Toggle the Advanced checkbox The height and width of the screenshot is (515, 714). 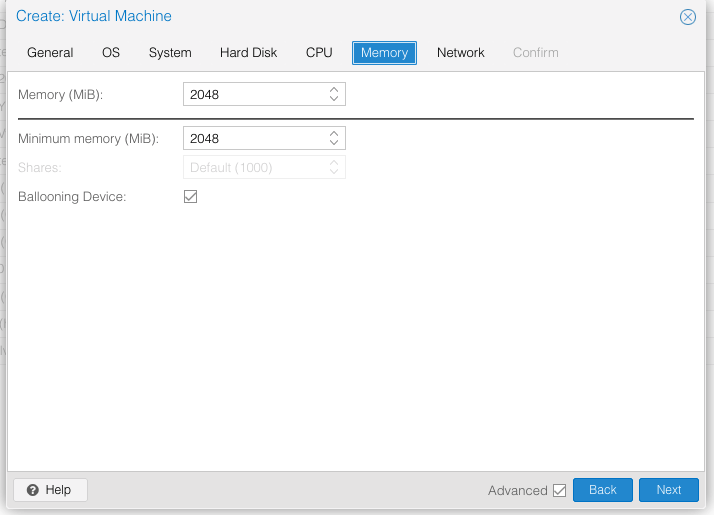pyautogui.click(x=559, y=490)
